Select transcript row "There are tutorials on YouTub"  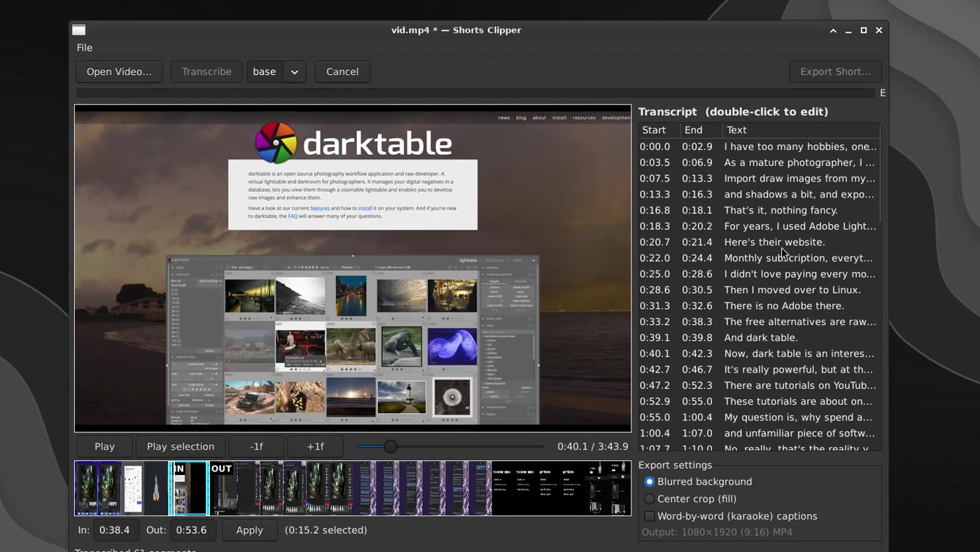click(758, 385)
